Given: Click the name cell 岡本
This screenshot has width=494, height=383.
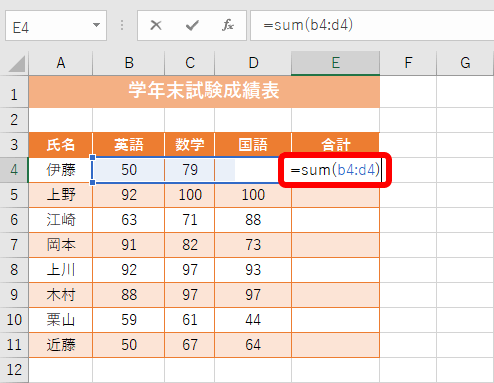Looking at the screenshot, I should (61, 245).
